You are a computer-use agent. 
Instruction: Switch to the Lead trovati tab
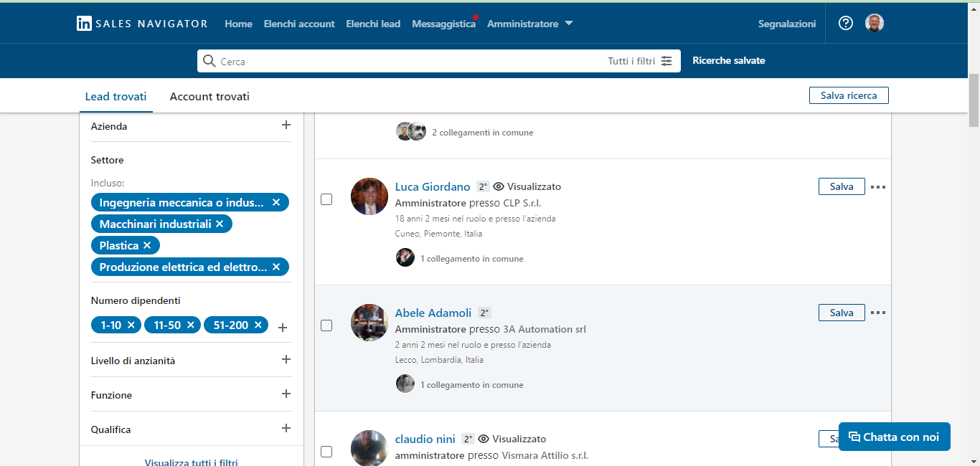pyautogui.click(x=116, y=97)
